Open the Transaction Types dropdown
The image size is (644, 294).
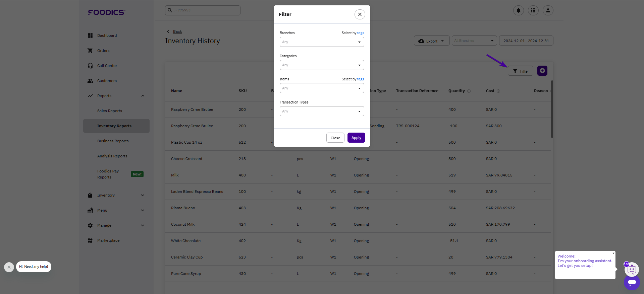tap(322, 111)
